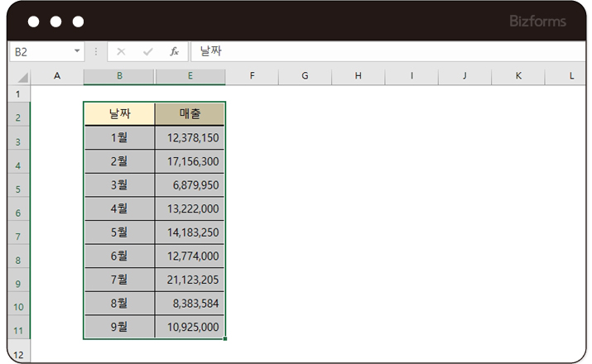The height and width of the screenshot is (364, 592).
Task: Click the 매출 header cell
Action: click(x=190, y=114)
